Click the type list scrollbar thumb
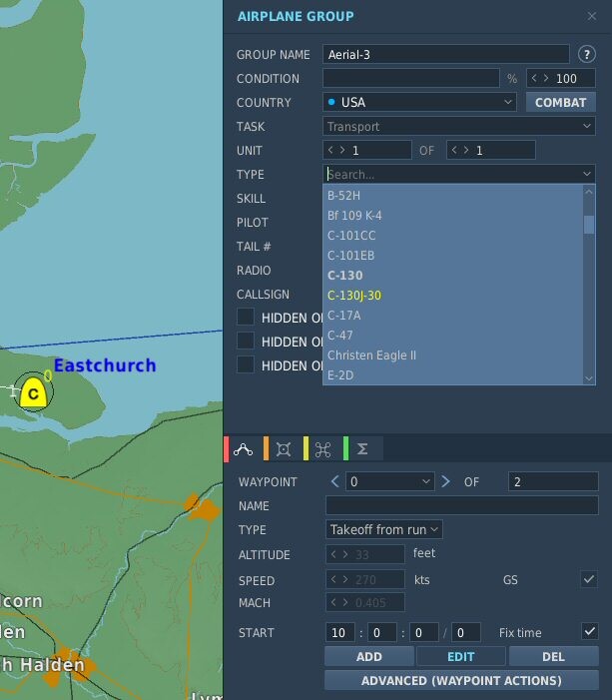 click(589, 225)
